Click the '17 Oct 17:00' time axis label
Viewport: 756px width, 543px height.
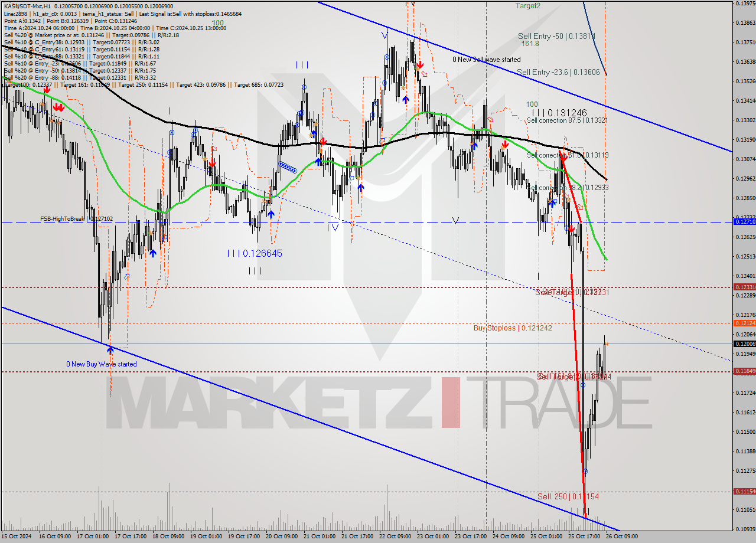tap(131, 537)
